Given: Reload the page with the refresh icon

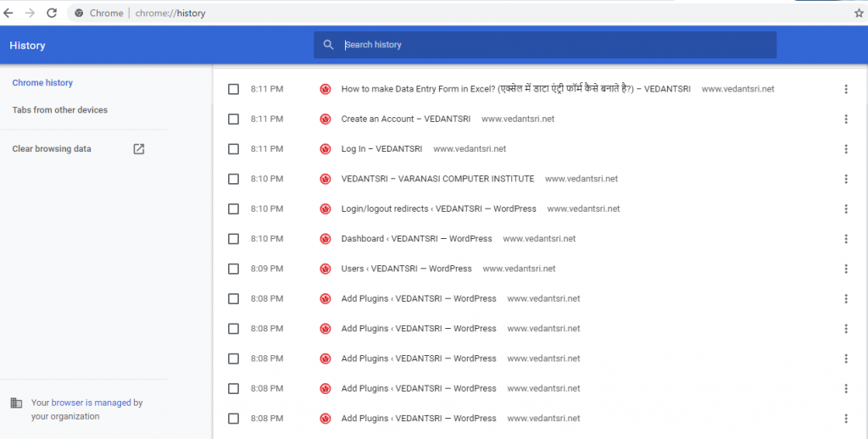Looking at the screenshot, I should (x=52, y=13).
